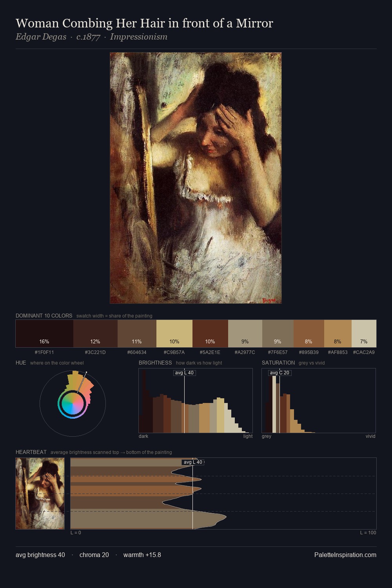Click the small painting thumbnail beside Heartbeat

click(x=40, y=494)
